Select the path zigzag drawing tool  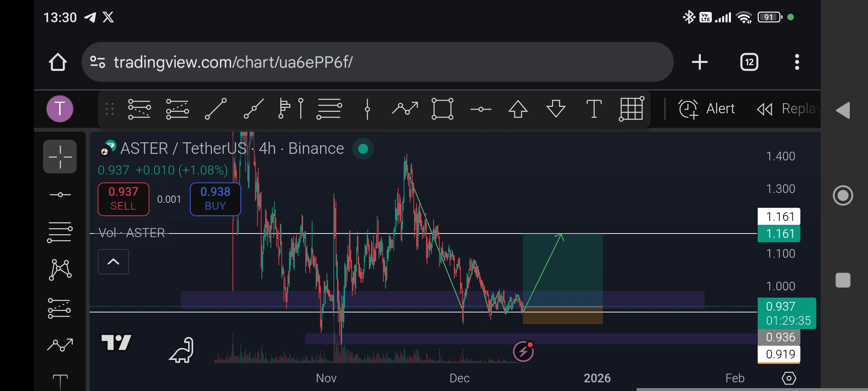[405, 109]
